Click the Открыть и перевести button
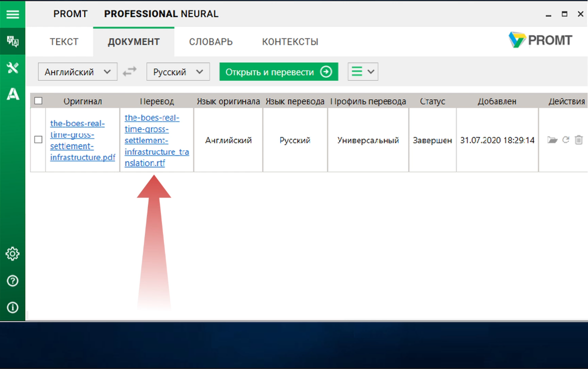The height and width of the screenshot is (369, 588). (278, 71)
